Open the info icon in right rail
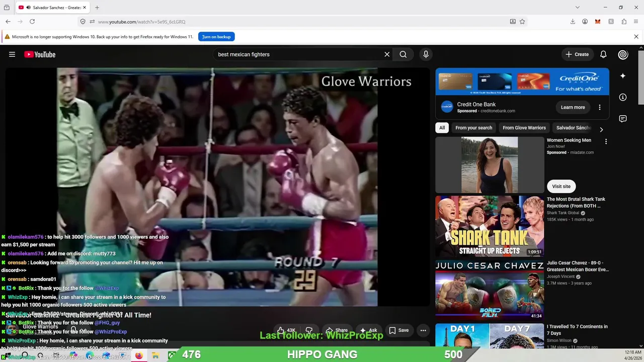Screen dimensions: 644x362 click(623, 97)
